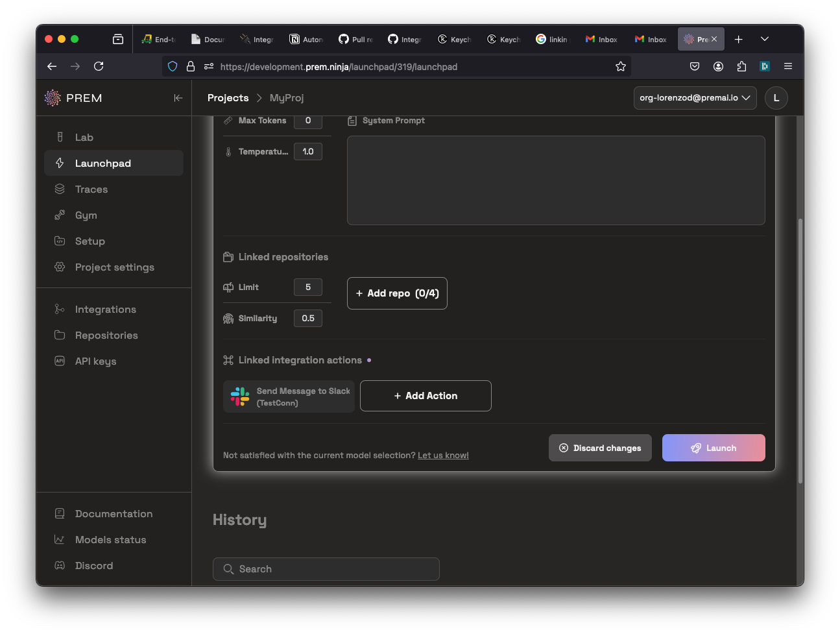Click the Limit value field
This screenshot has height=634, width=840.
308,287
